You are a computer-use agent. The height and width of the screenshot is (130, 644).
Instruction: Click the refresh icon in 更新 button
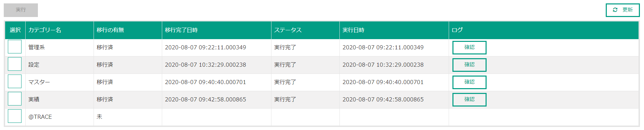tap(615, 10)
